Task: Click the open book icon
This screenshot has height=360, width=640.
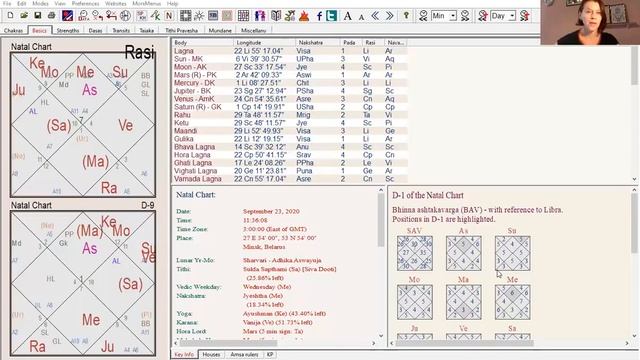Action: pos(276,16)
